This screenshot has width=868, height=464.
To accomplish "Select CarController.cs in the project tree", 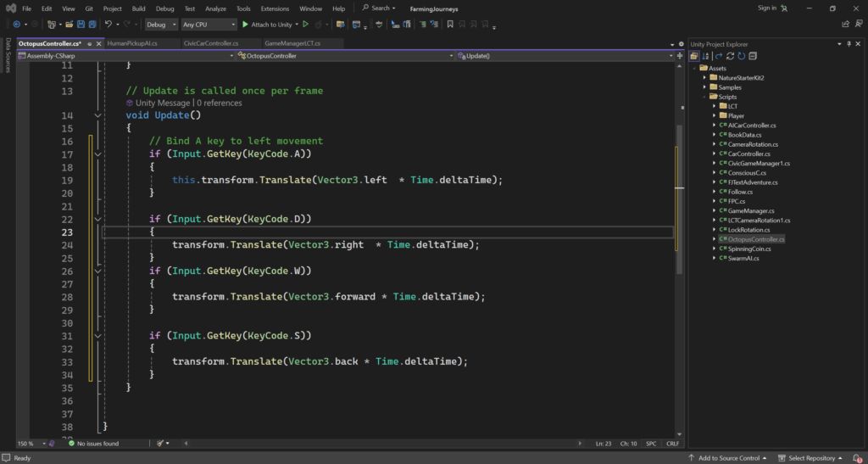I will click(748, 154).
